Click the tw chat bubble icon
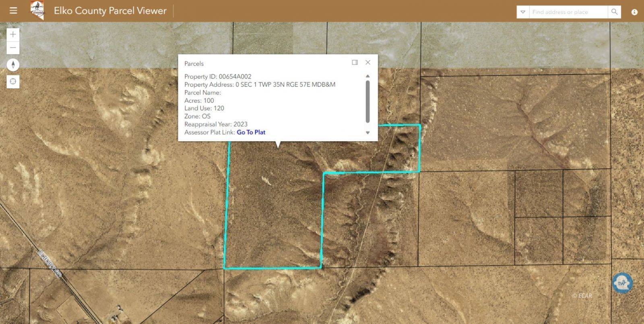 tap(622, 283)
